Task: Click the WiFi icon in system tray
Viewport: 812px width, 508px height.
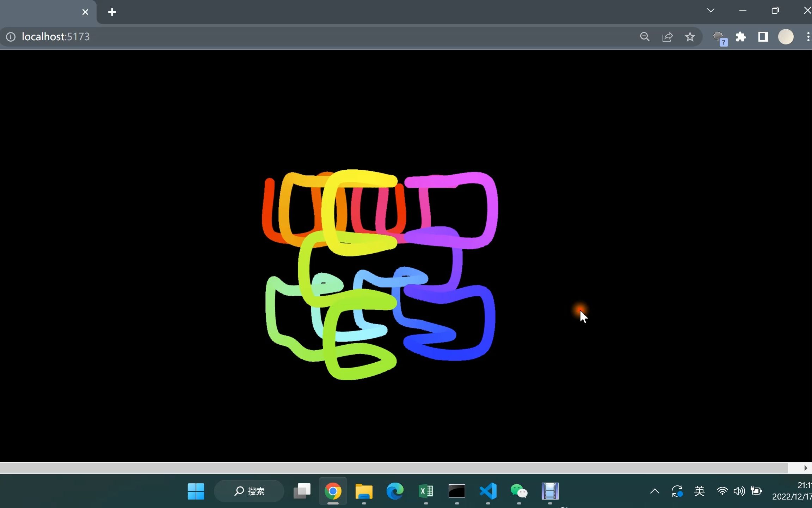Action: [722, 491]
